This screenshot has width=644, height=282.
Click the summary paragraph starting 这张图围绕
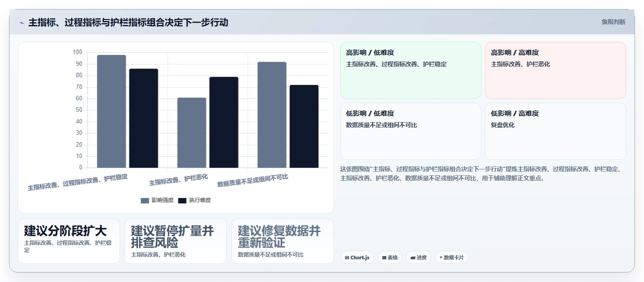(482, 173)
